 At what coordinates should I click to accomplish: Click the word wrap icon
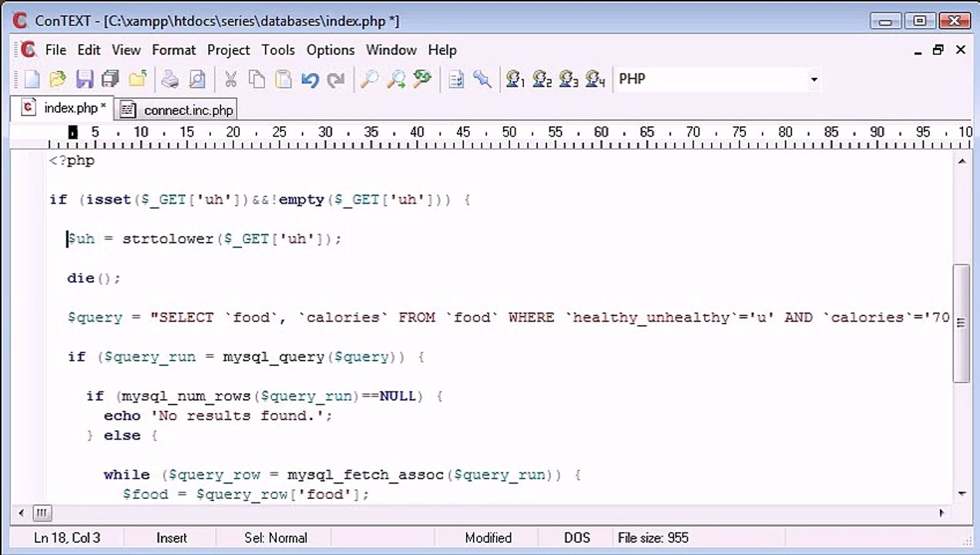(456, 79)
